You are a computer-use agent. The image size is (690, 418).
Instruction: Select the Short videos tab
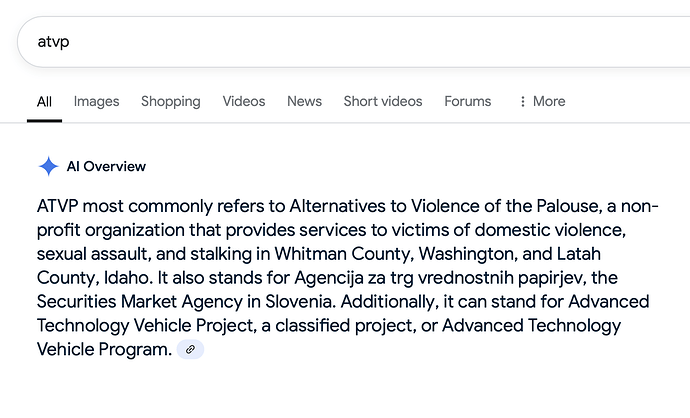point(383,102)
